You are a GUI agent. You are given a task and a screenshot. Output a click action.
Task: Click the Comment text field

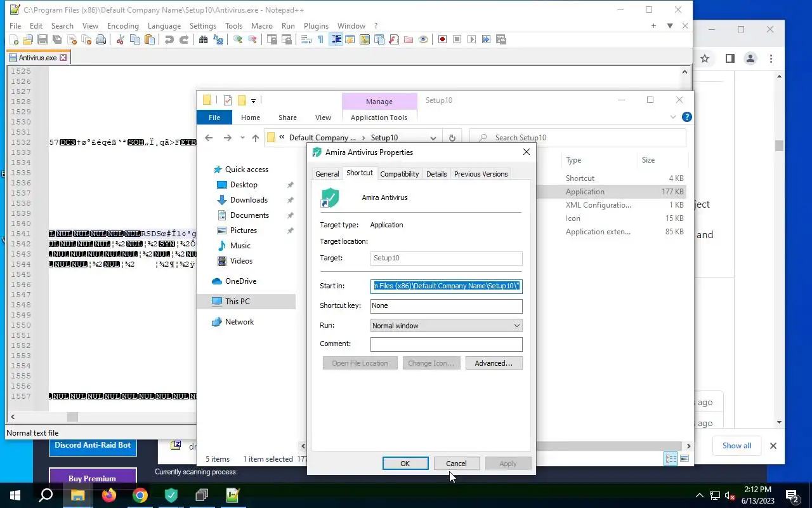(446, 344)
